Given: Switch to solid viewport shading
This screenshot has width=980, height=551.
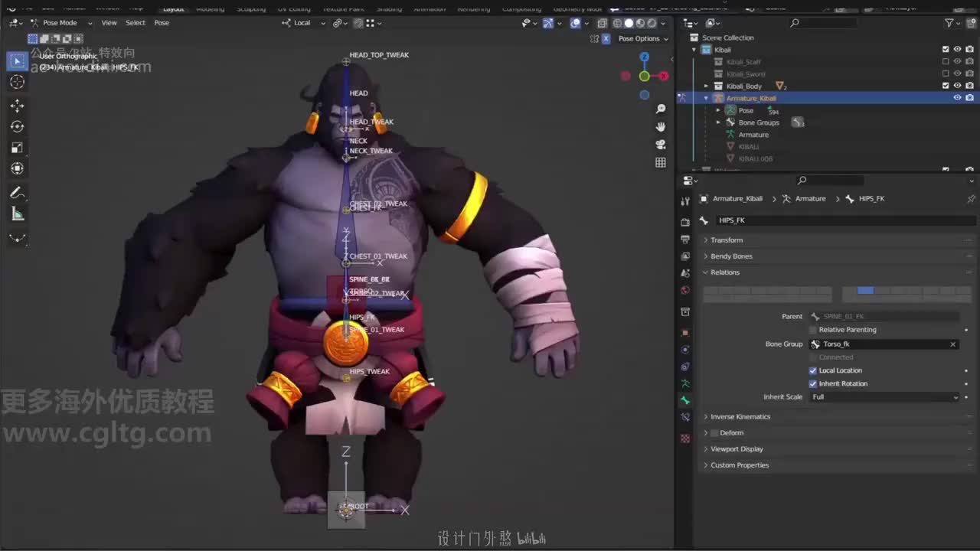Looking at the screenshot, I should (629, 23).
